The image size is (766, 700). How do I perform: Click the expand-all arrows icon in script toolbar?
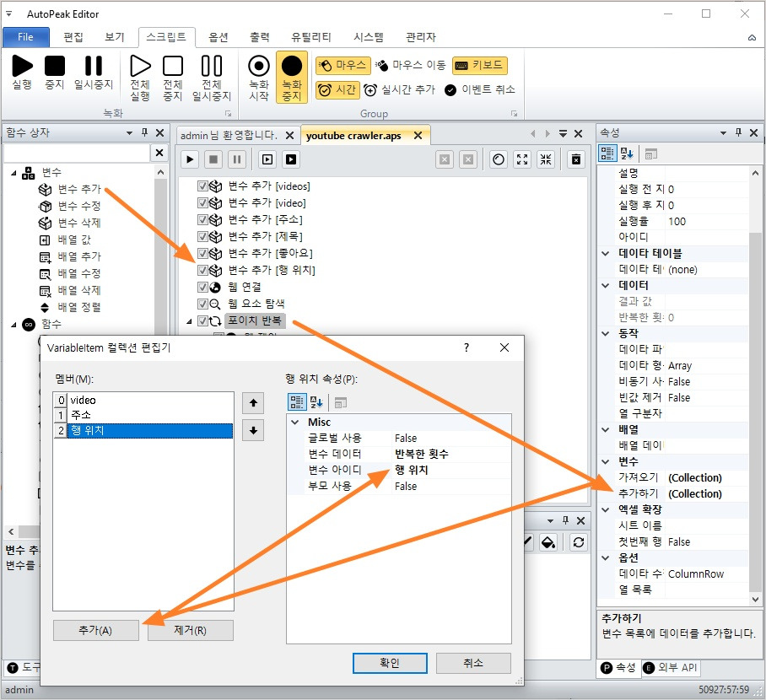pos(522,159)
